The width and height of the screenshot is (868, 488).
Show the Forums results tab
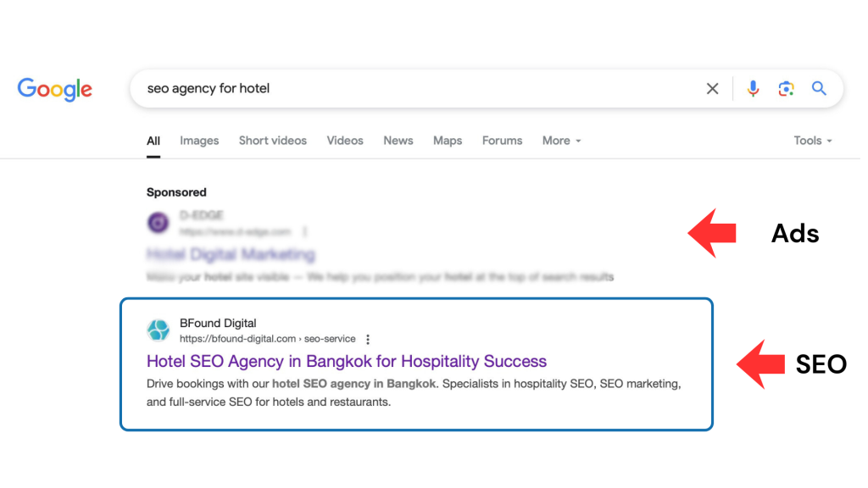coord(502,141)
